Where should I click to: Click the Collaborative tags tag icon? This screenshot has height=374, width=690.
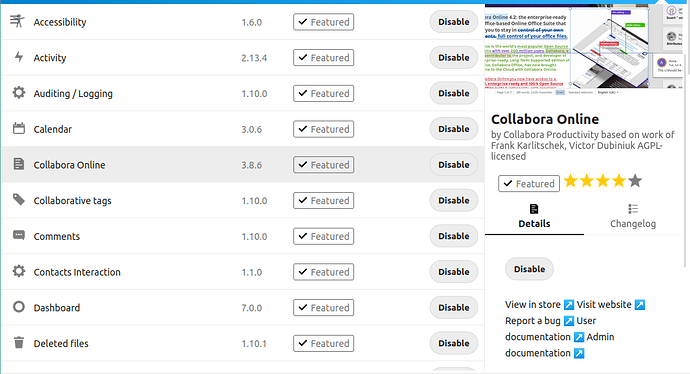[18, 200]
